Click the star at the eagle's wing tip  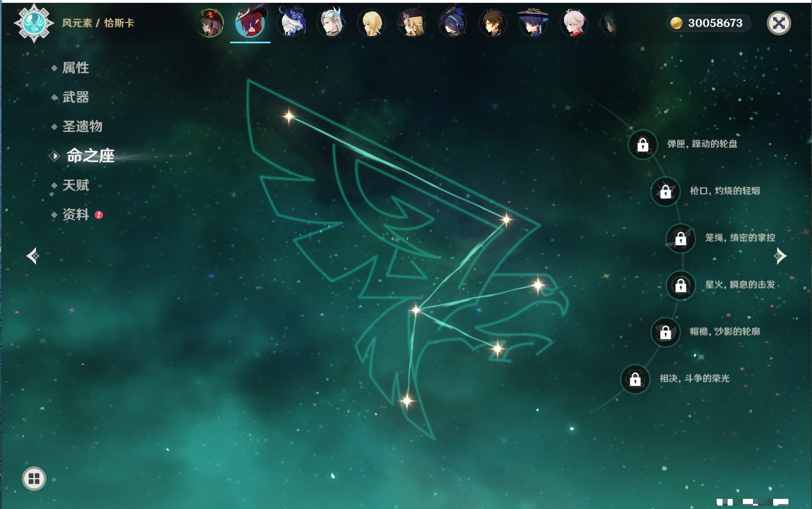point(289,116)
